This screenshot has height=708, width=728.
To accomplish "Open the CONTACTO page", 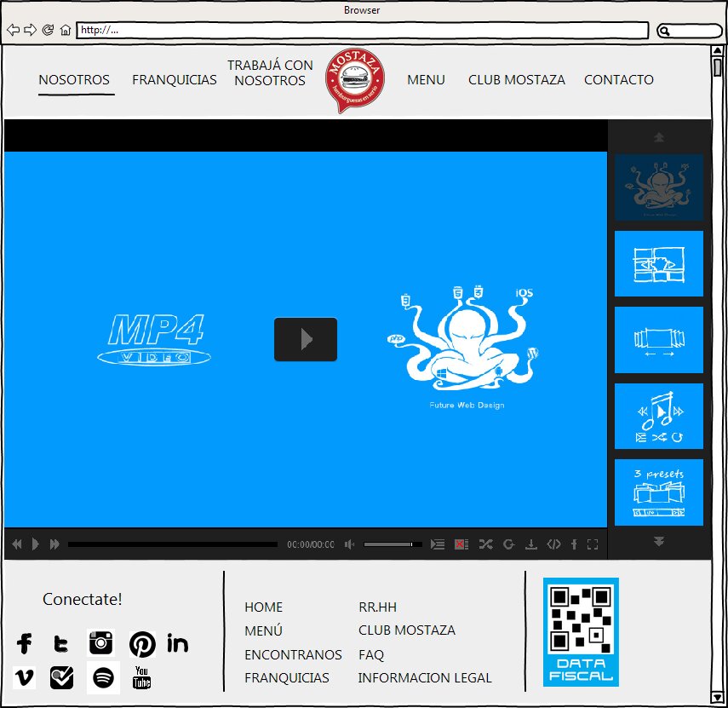I will point(619,80).
